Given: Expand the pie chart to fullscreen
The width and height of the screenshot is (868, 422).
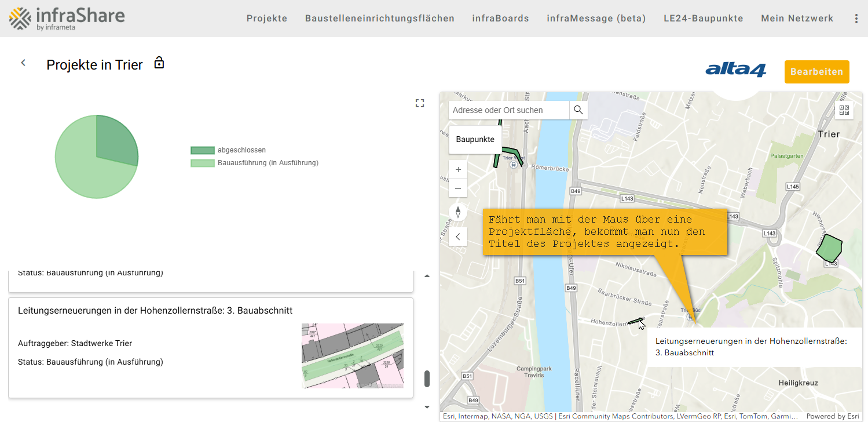Looking at the screenshot, I should [x=420, y=103].
